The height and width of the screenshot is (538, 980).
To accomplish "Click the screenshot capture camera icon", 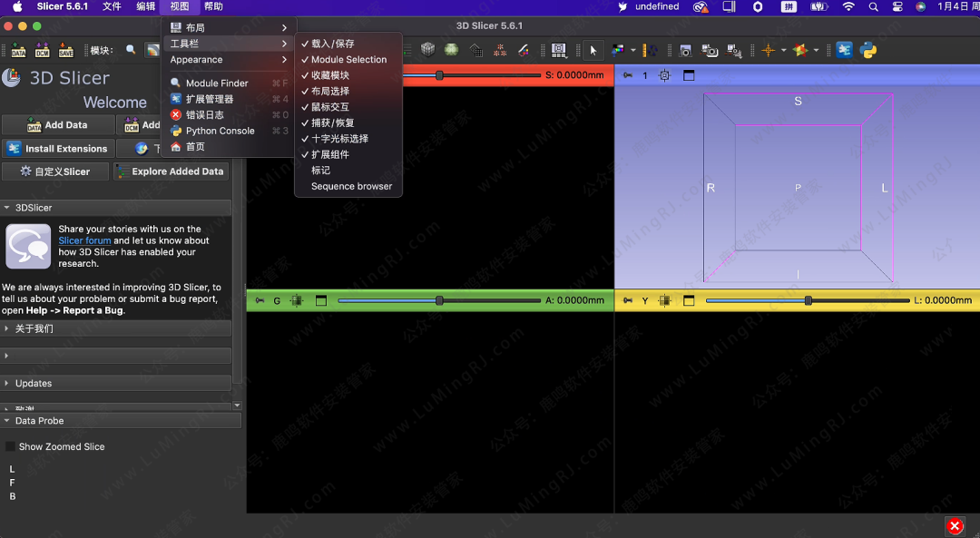I will (685, 50).
